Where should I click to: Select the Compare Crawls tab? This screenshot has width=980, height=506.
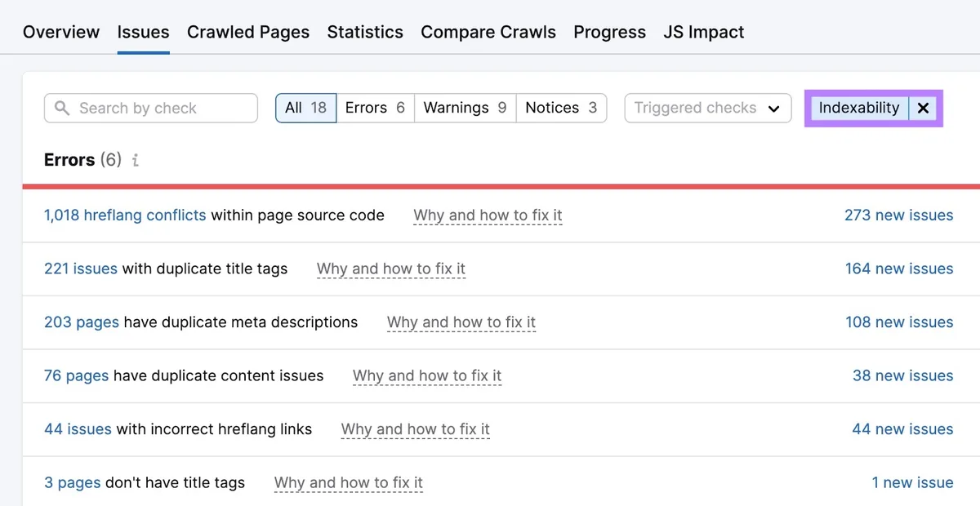[x=488, y=32]
